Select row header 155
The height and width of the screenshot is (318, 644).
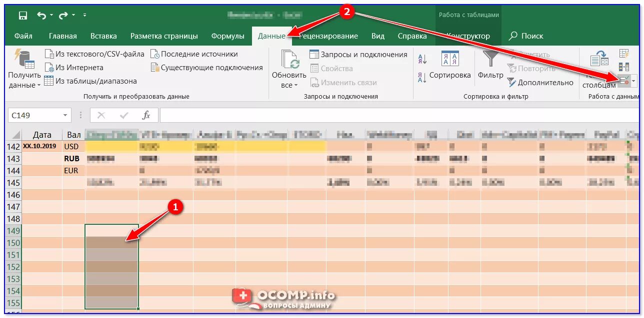[x=14, y=303]
